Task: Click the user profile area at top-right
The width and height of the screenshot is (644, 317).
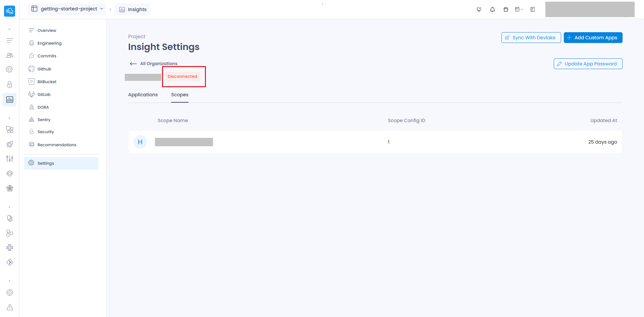Action: point(590,9)
